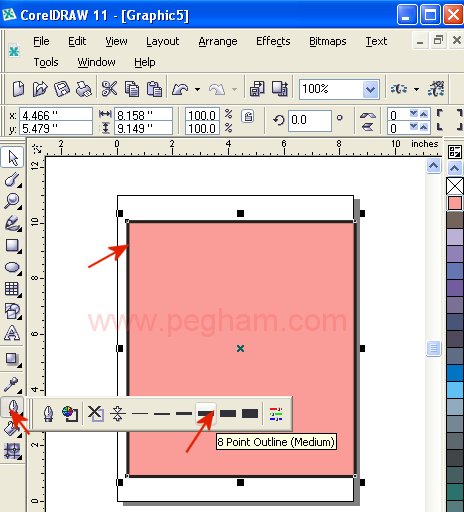
Task: Apply 8 Point Outline (Medium)
Action: [206, 414]
